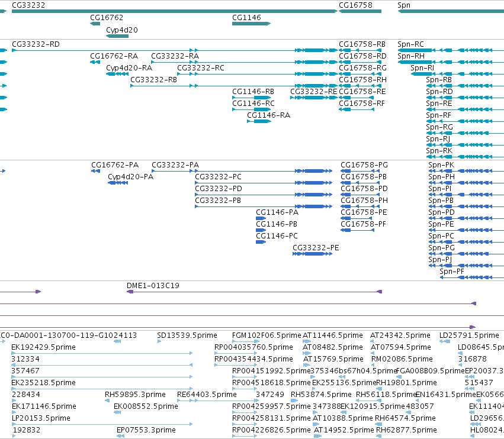Select the Spn-RB transcript label
The height and width of the screenshot is (439, 504).
click(439, 80)
